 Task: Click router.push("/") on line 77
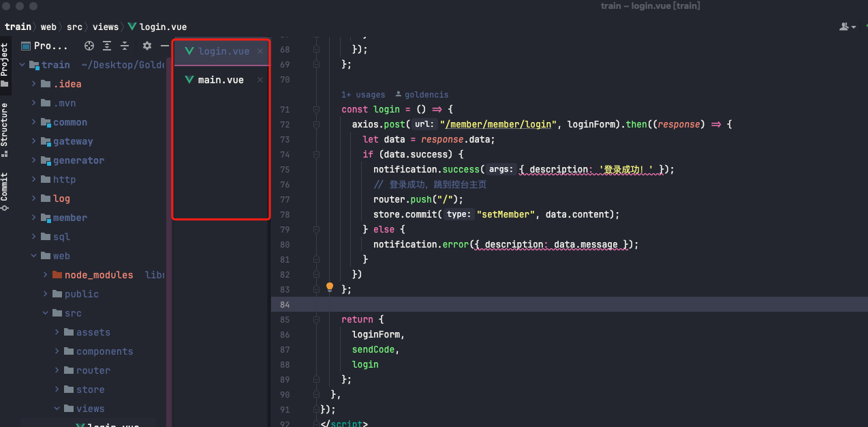418,199
